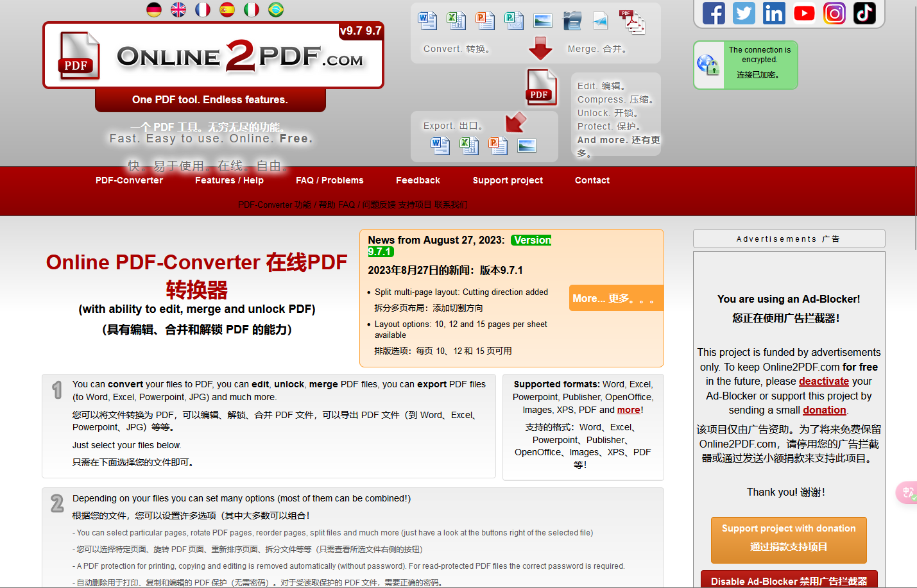
Task: Click the orange More... news button
Action: tap(616, 298)
